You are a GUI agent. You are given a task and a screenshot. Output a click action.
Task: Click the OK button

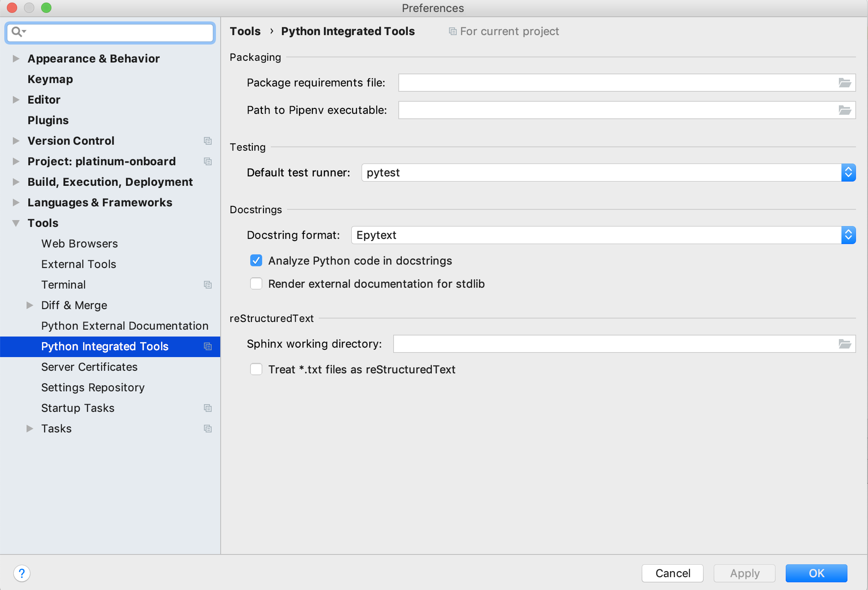tap(816, 573)
